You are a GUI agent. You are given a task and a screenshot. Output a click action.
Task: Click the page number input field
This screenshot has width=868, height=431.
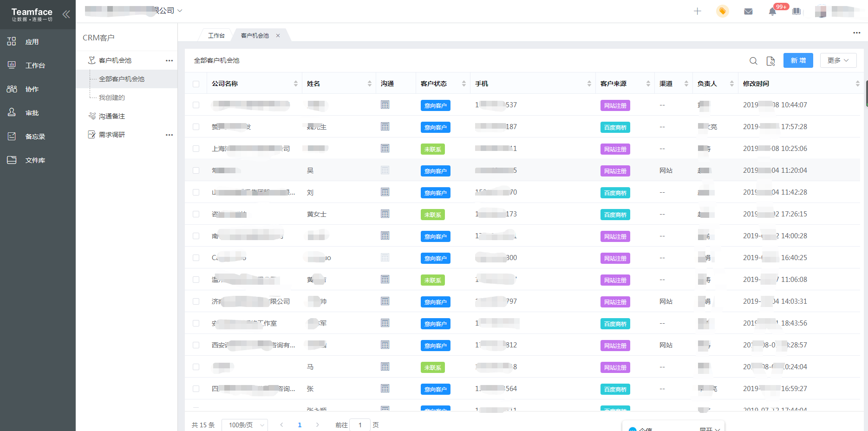click(x=360, y=425)
